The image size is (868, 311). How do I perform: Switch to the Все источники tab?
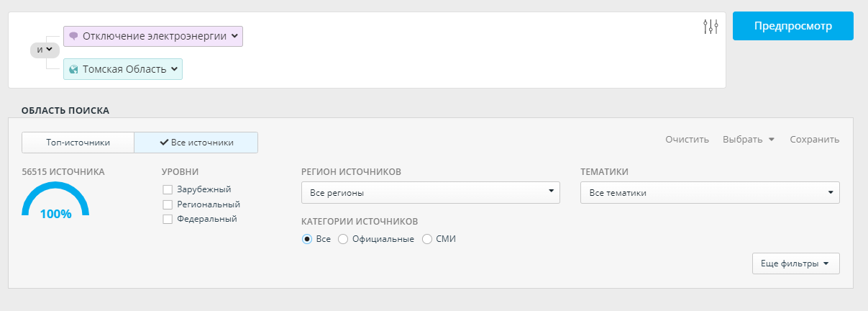pos(196,143)
